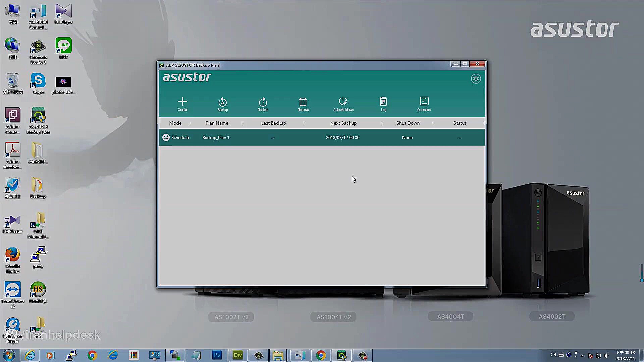Select ASUSTOR Control Center desktop icon

[x=38, y=17]
